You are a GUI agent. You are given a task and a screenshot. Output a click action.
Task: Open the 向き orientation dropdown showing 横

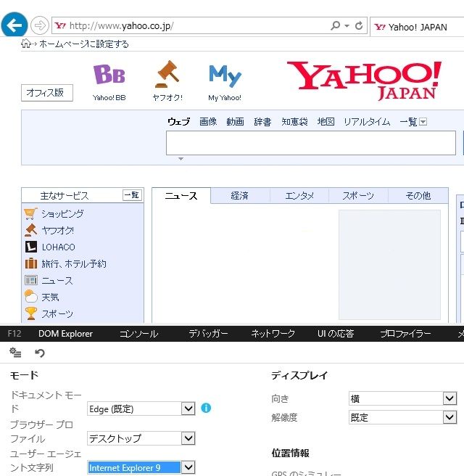tap(449, 398)
